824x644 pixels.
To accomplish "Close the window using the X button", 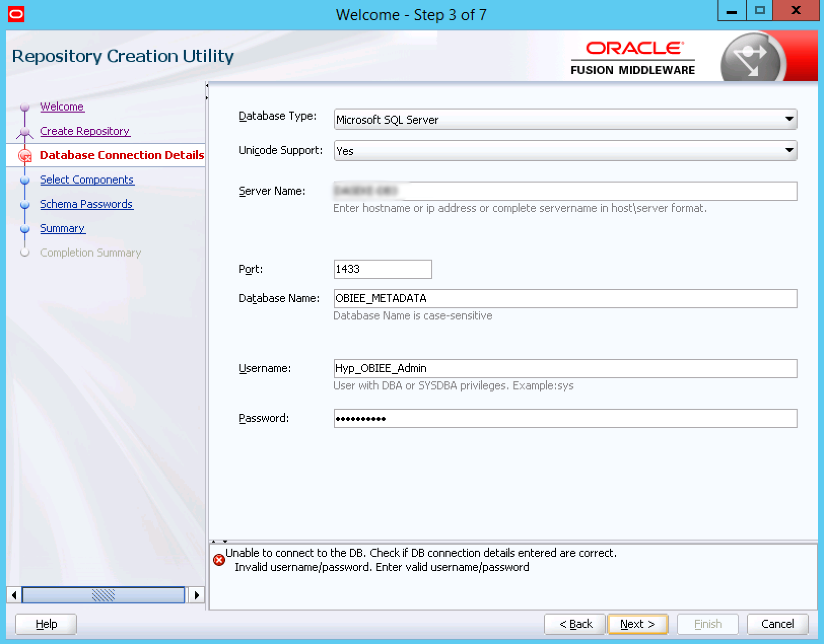I will [x=796, y=11].
